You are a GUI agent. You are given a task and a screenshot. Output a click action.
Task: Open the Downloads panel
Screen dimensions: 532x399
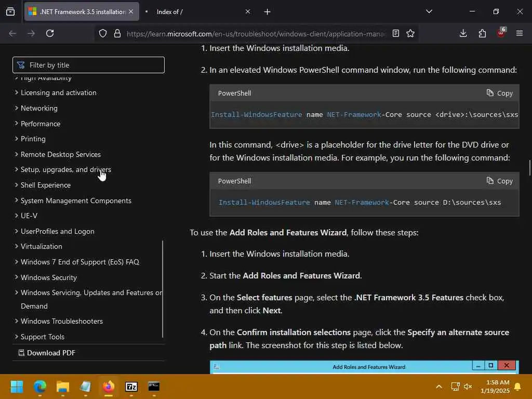[x=463, y=33]
